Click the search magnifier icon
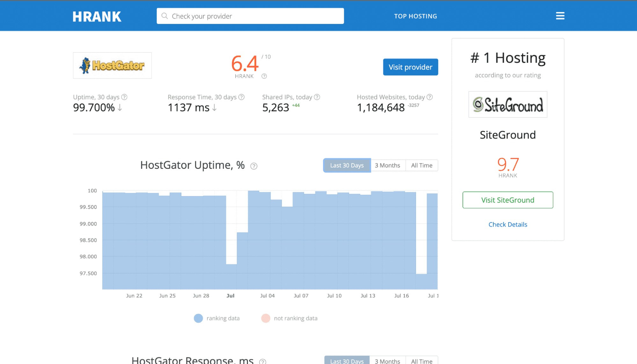The image size is (637, 364). [164, 16]
